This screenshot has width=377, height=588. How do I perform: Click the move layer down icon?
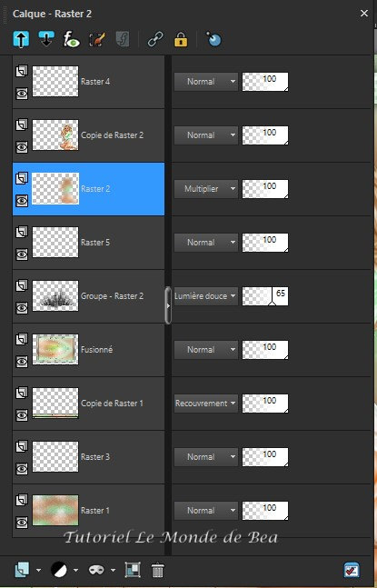[x=46, y=39]
